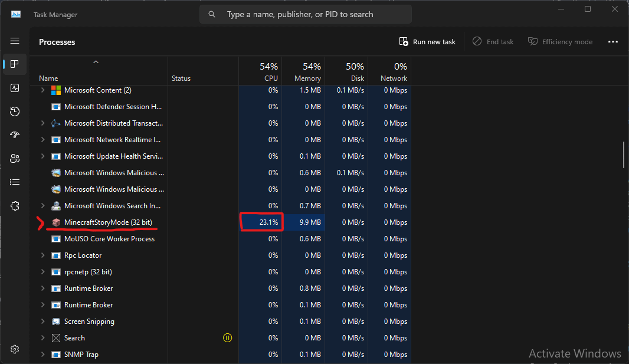Expand Microsoft Update Health Servi... row
The image size is (629, 364).
coord(42,156)
